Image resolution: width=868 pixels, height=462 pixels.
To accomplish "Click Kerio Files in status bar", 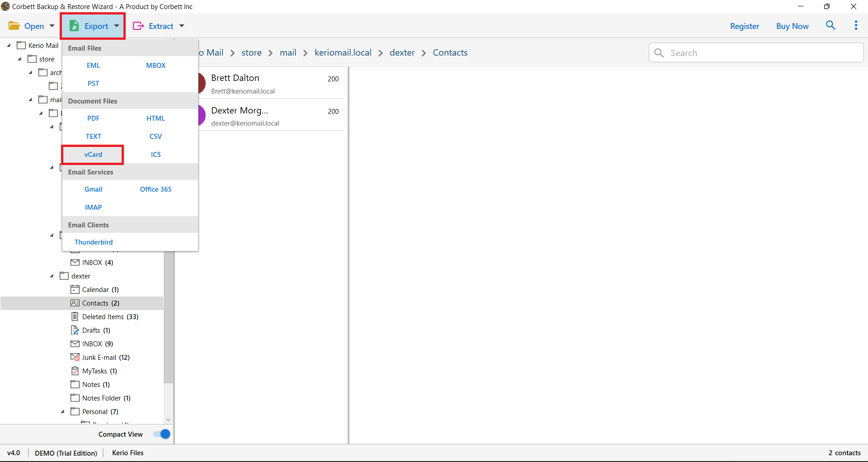I will point(127,453).
